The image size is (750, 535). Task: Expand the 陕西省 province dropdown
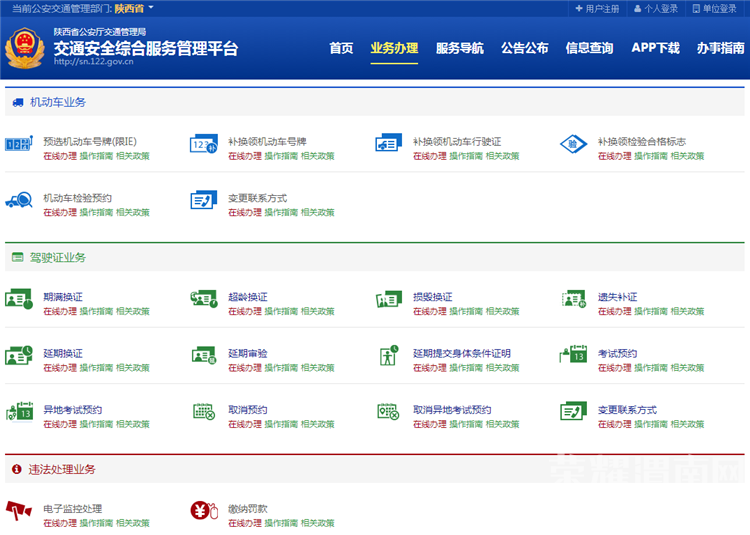pos(135,8)
